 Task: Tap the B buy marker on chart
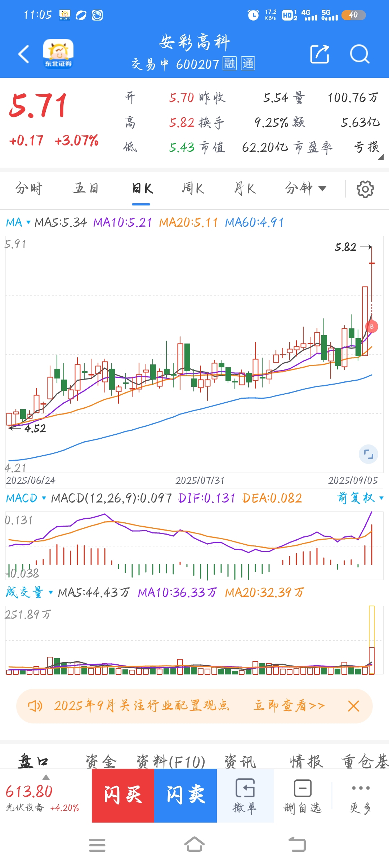point(372,327)
